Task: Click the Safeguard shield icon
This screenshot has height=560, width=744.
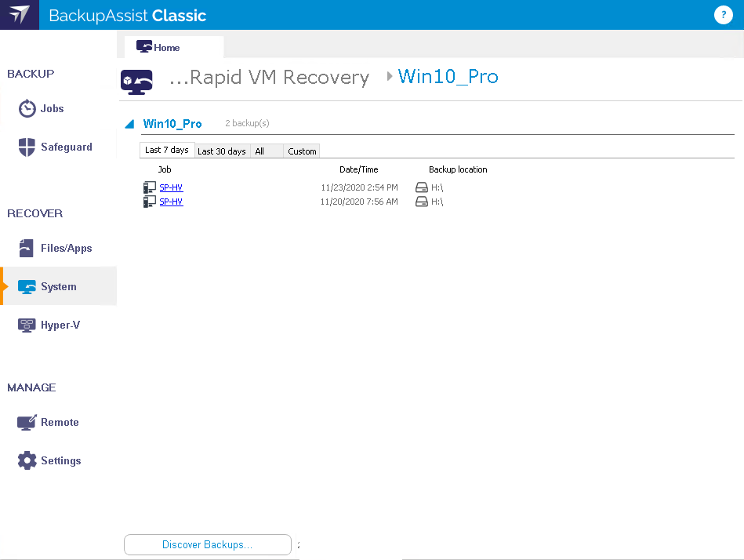Action: [x=27, y=147]
